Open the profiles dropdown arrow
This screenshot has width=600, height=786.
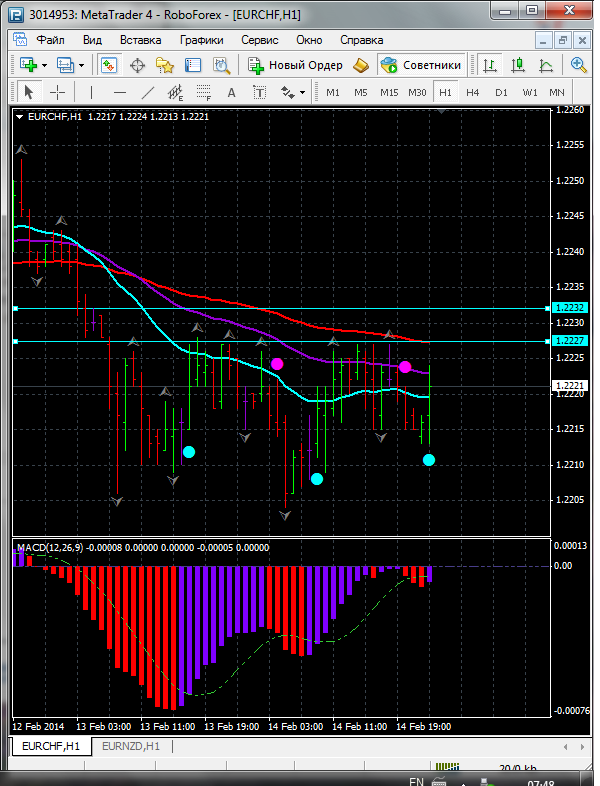click(82, 65)
